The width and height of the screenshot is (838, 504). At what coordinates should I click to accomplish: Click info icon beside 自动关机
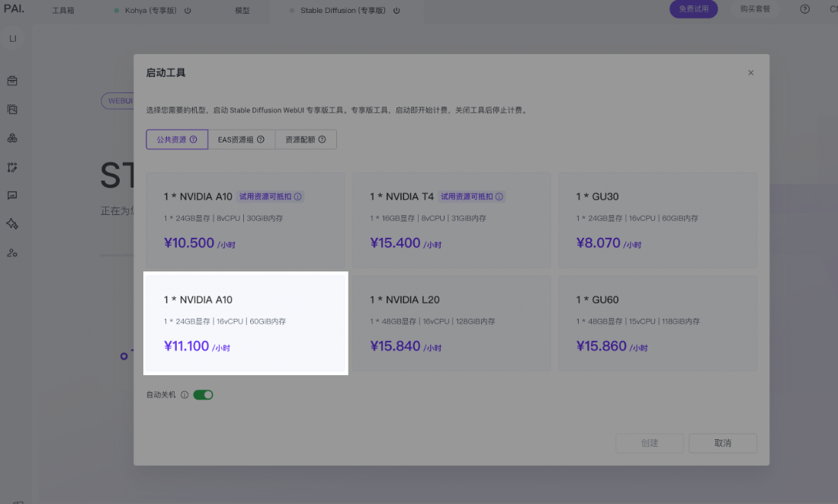tap(185, 395)
